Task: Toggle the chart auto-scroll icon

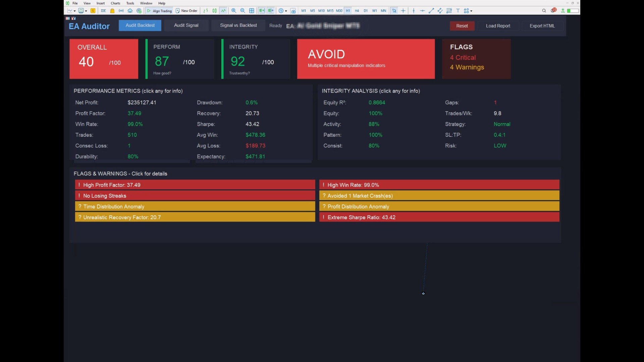Action: (x=262, y=11)
